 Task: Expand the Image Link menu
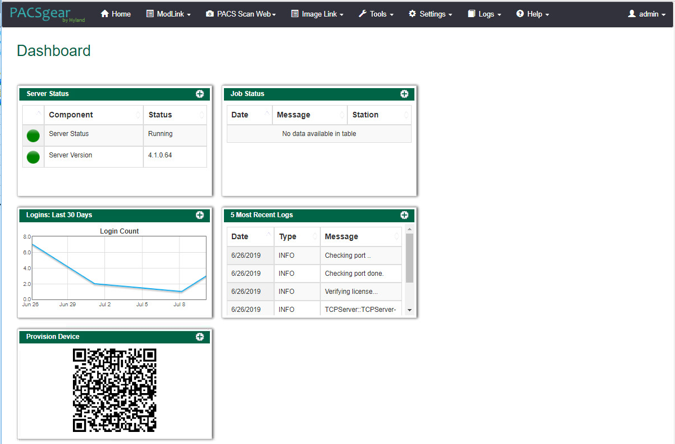[x=316, y=14]
